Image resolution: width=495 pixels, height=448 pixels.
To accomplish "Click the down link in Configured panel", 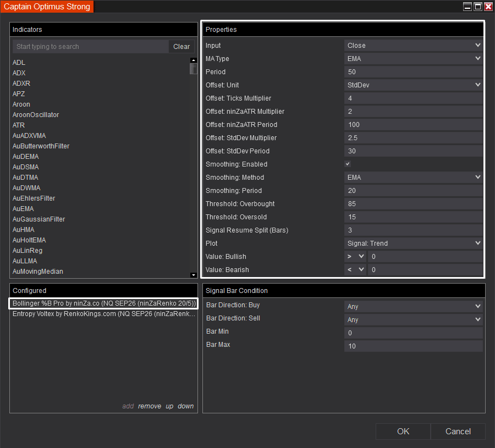I will coord(186,406).
